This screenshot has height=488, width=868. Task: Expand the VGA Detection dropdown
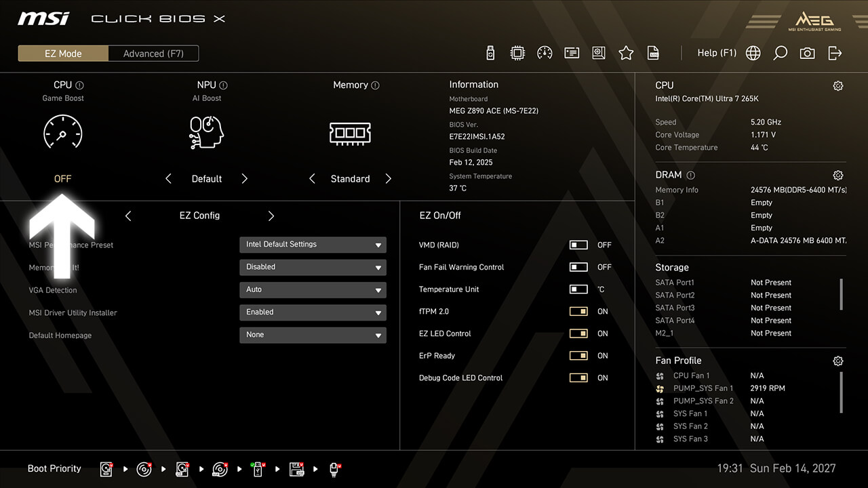[x=313, y=290]
